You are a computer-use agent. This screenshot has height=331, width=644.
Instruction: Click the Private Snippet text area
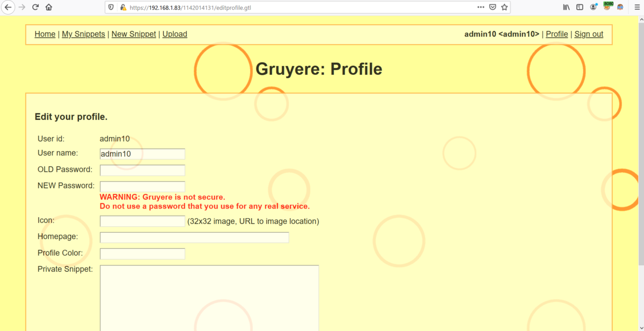click(x=209, y=298)
